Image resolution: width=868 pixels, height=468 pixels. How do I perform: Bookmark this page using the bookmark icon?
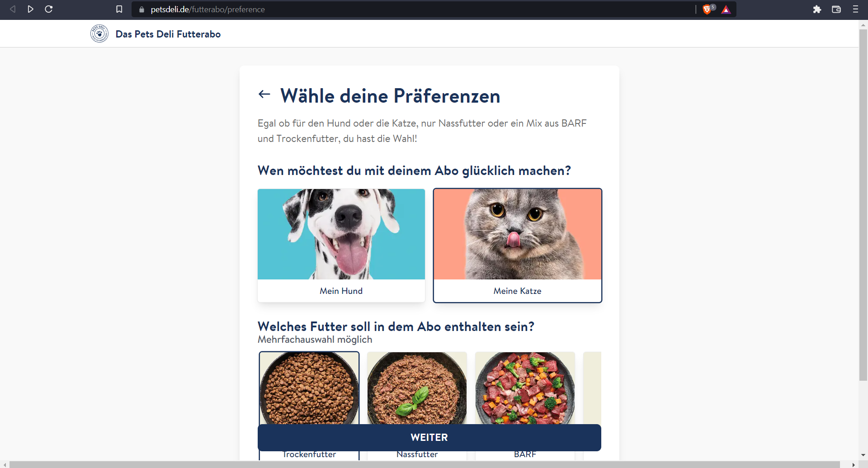click(x=119, y=9)
